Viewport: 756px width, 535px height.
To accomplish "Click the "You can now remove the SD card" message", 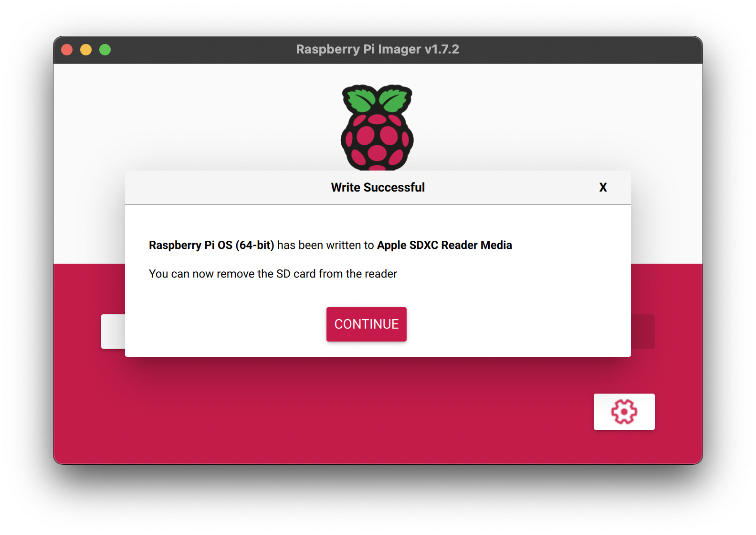I will point(273,274).
